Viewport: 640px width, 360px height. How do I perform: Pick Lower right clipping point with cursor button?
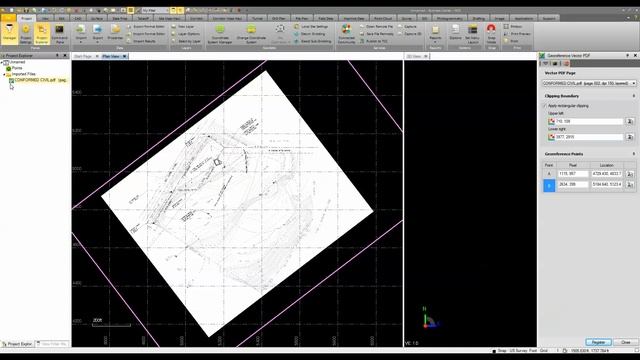(630, 137)
